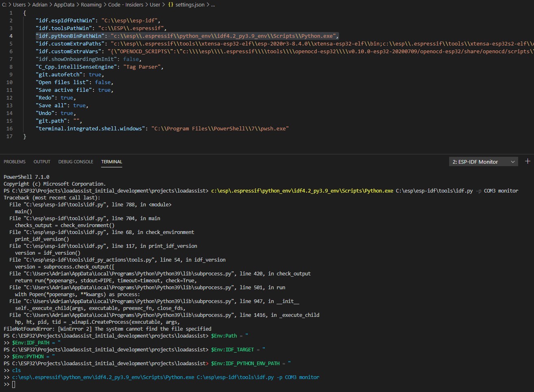Switch to the OUTPUT tab
The width and height of the screenshot is (534, 392).
click(42, 162)
